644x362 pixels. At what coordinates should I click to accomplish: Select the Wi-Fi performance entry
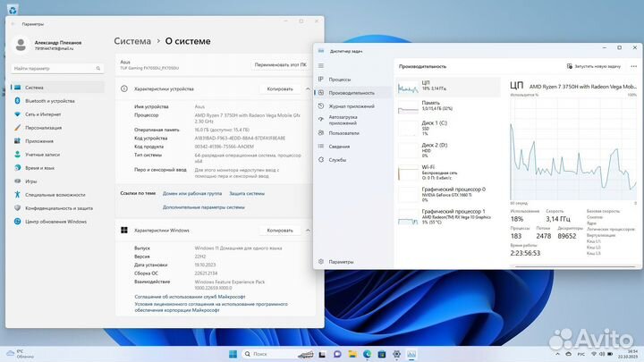(x=448, y=173)
